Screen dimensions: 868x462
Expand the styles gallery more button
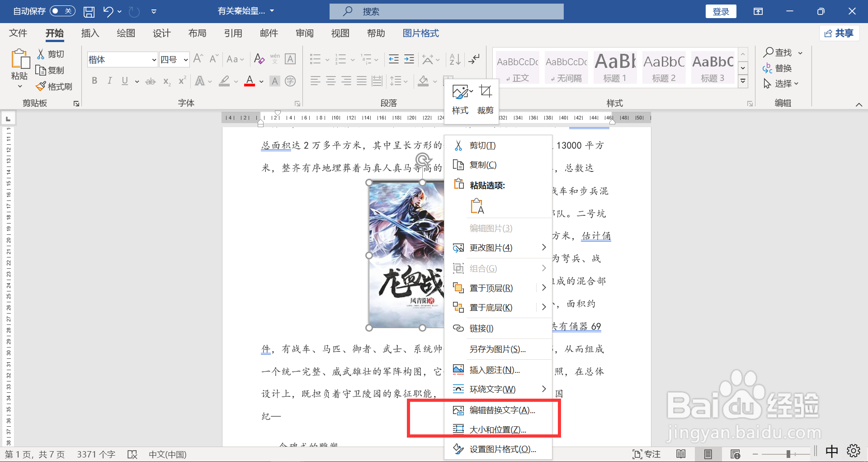point(743,81)
